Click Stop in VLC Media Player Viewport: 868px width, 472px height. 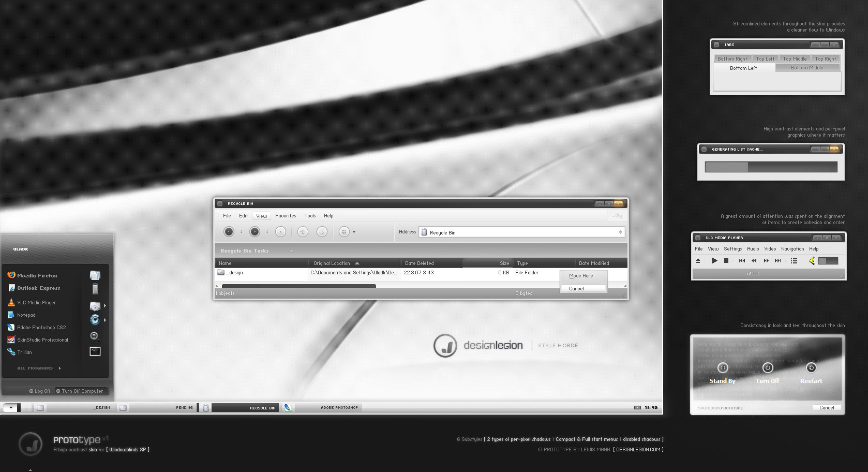point(726,261)
